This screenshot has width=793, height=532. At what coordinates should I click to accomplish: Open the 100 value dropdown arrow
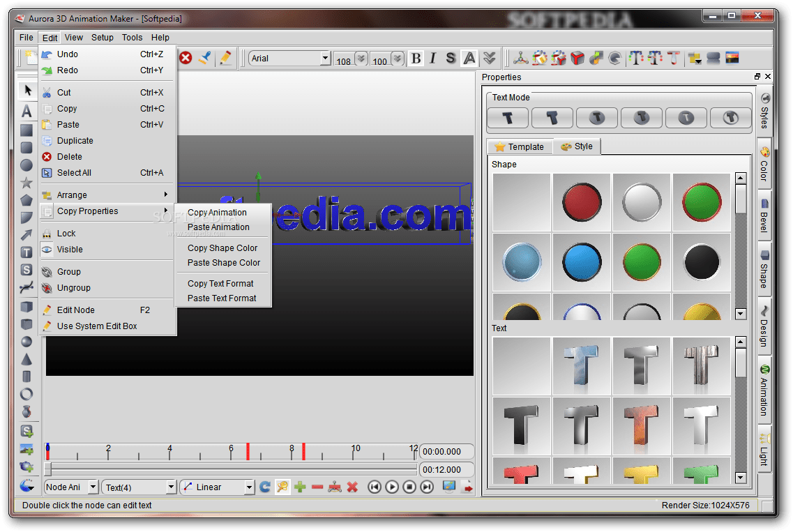(398, 59)
